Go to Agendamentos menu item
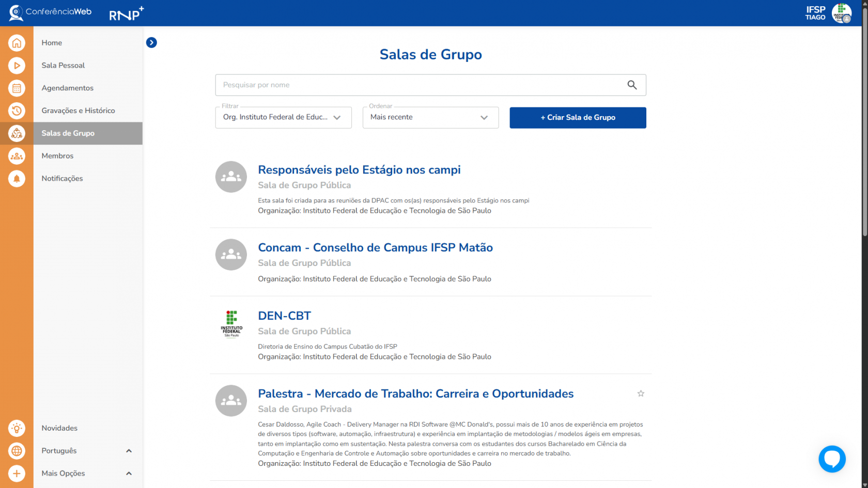Viewport: 868px width, 488px height. [x=68, y=88]
